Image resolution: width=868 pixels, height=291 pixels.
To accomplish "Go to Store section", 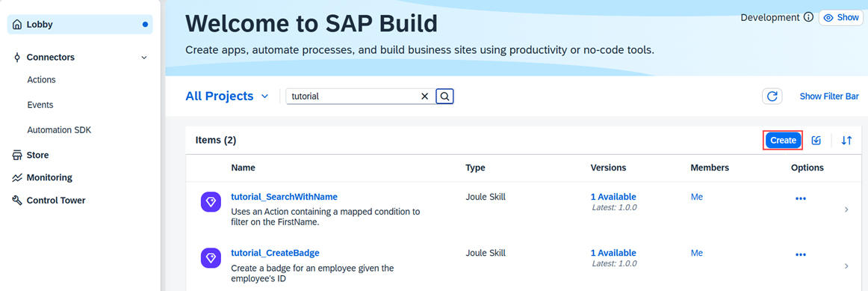I will click(37, 155).
